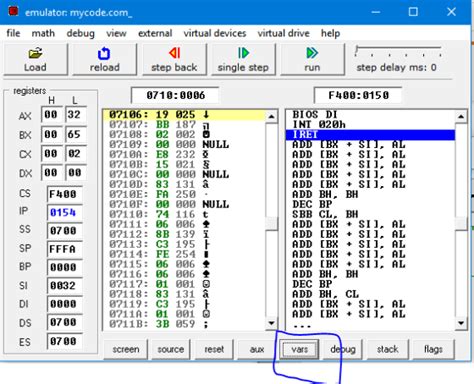The width and height of the screenshot is (474, 384).
Task: Click the single step button
Action: [243, 60]
